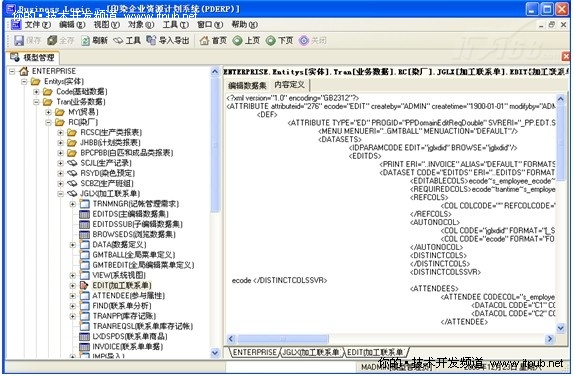Expand the MY(贸易) folder node

coord(48,112)
